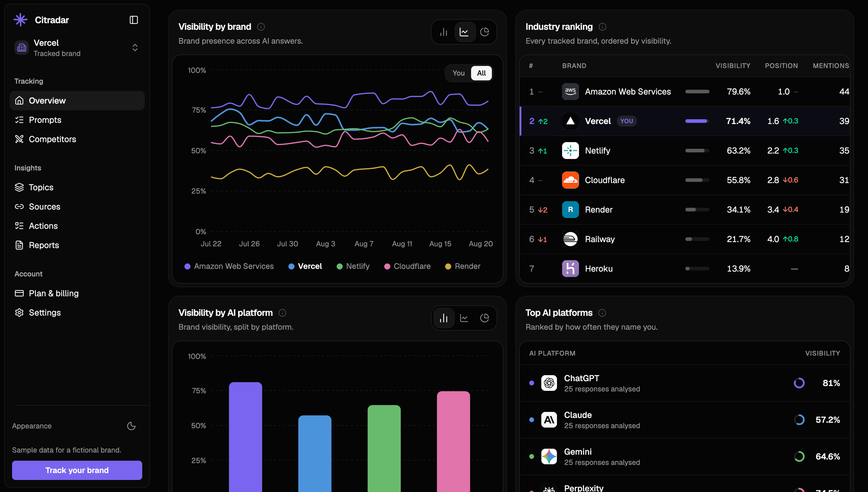868x492 pixels.
Task: Click the Cloudflare logo
Action: pyautogui.click(x=571, y=180)
